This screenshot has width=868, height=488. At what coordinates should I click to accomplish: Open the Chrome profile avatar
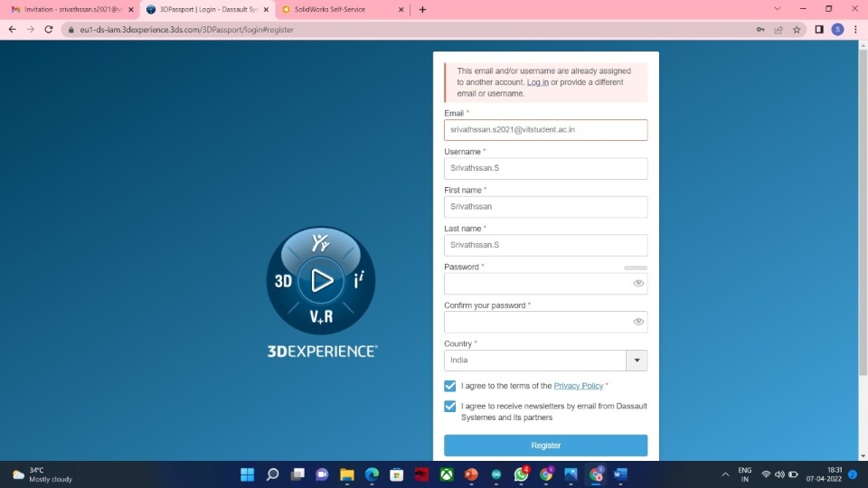(x=837, y=29)
